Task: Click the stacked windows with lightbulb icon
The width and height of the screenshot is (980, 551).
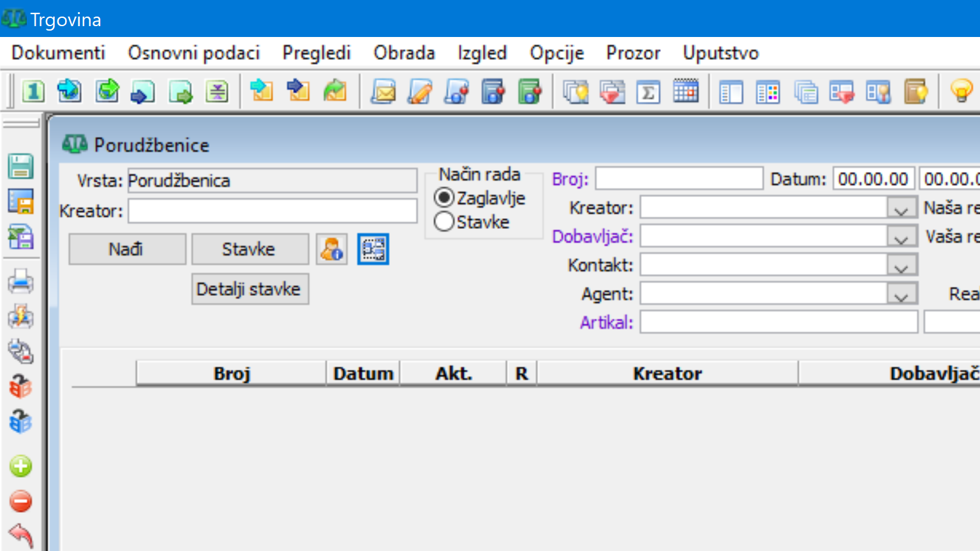Action: click(x=575, y=92)
